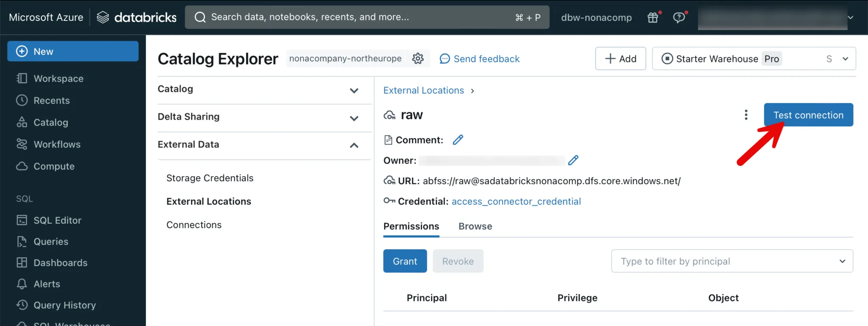Click the Test connection button

click(x=808, y=115)
